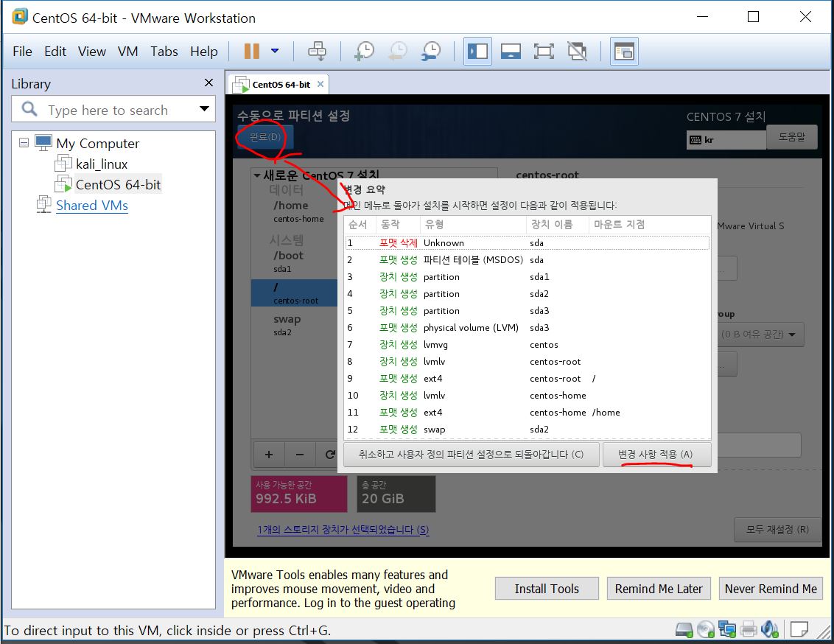The width and height of the screenshot is (834, 644).
Task: Click 취소하고 사용자 정의 파티션 설정으로 되돌아갑니다 button
Action: (x=472, y=455)
